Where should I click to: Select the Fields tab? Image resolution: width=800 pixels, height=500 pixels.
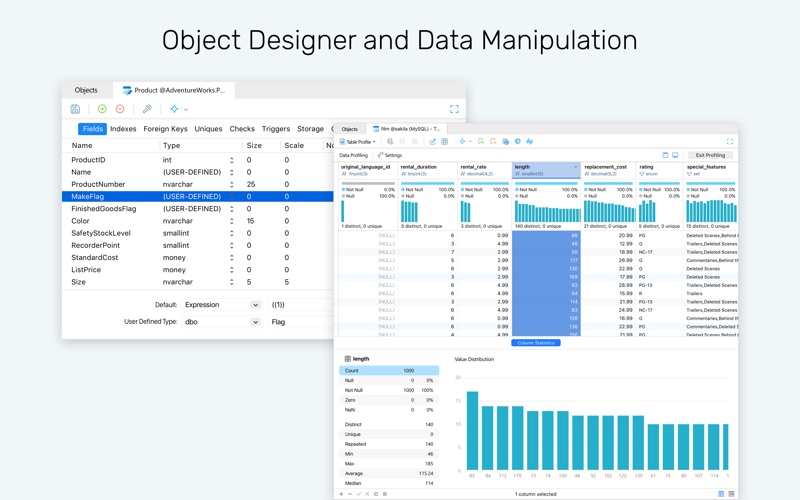tap(92, 129)
